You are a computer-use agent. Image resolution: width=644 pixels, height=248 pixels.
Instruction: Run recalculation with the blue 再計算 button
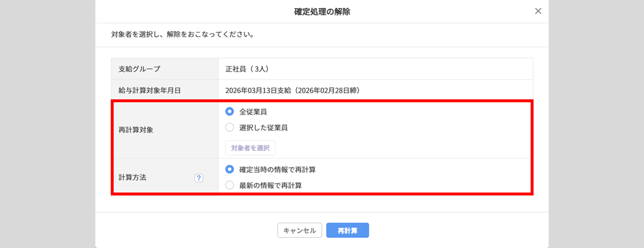coord(347,230)
